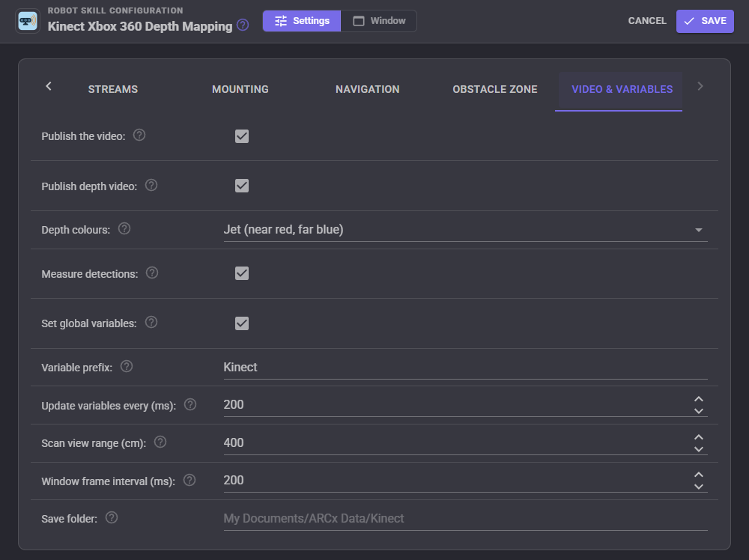The image size is (749, 560).
Task: Click the Save folder input field
Action: click(465, 519)
